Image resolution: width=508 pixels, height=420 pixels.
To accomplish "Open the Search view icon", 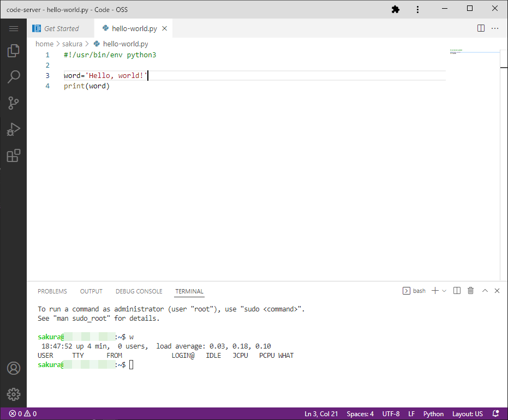I will (13, 77).
